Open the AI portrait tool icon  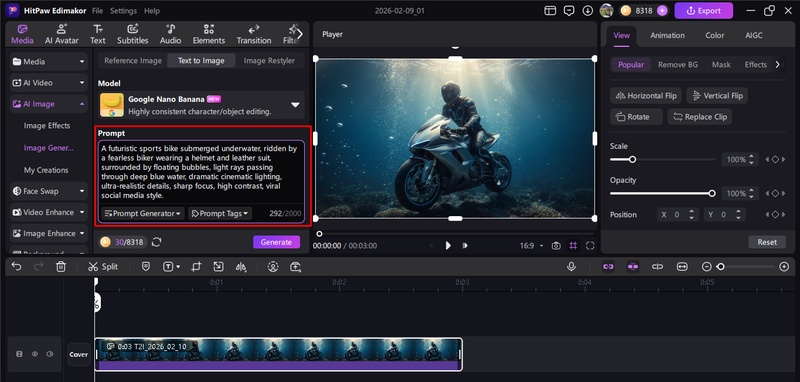pos(273,266)
